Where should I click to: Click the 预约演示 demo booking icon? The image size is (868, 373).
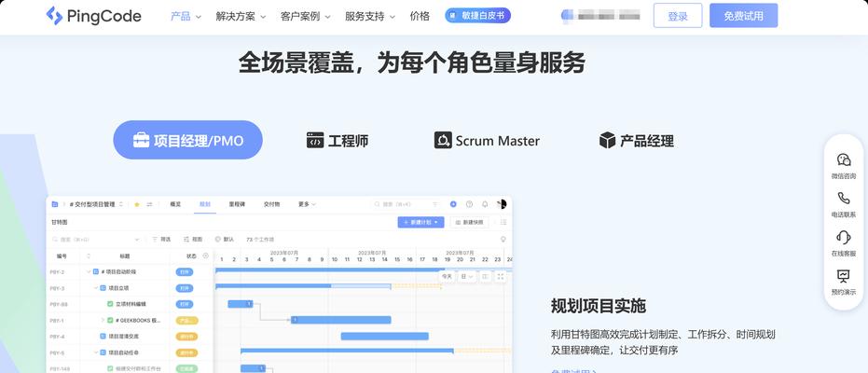tap(843, 276)
